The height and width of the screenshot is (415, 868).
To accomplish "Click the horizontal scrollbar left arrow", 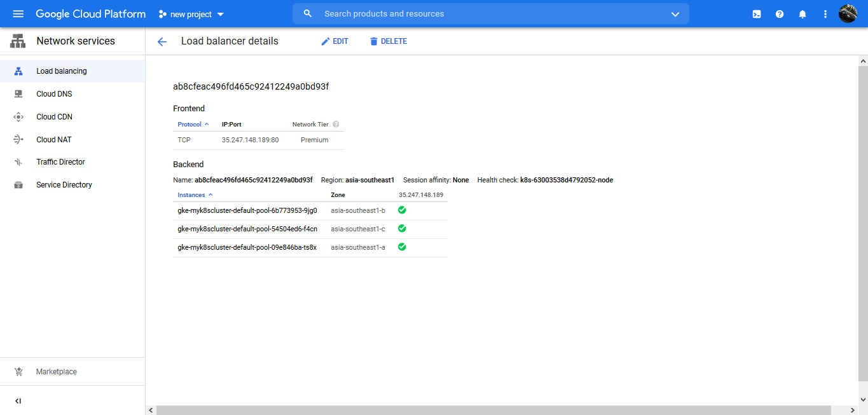I will tap(151, 410).
